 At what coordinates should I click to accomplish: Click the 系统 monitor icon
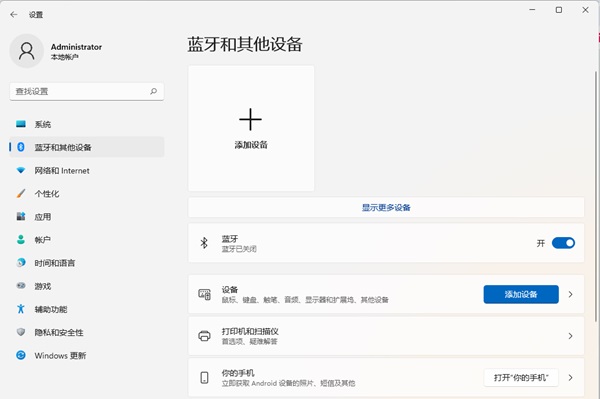[21, 124]
